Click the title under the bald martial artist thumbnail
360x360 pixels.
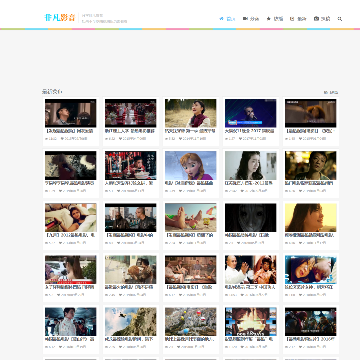tap(250, 287)
